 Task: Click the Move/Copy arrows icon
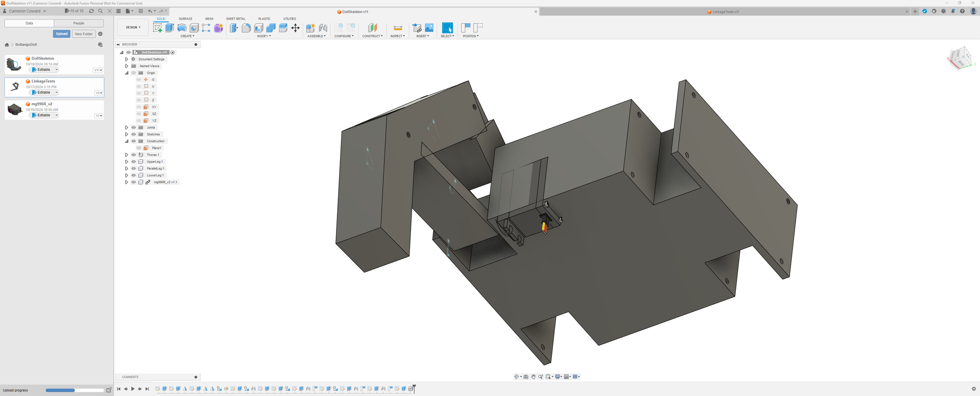click(x=295, y=28)
